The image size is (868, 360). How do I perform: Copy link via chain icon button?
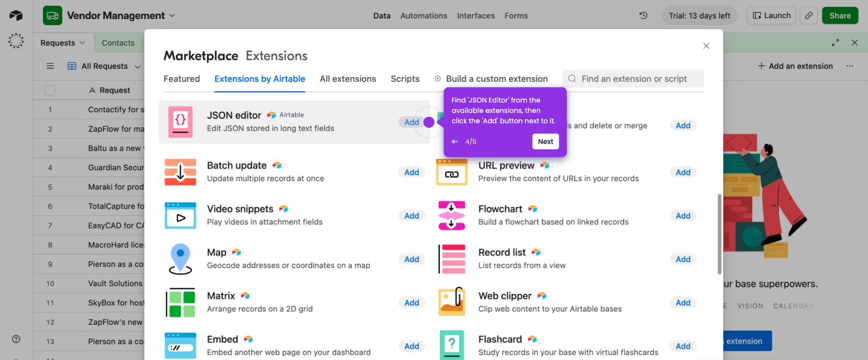coord(809,15)
